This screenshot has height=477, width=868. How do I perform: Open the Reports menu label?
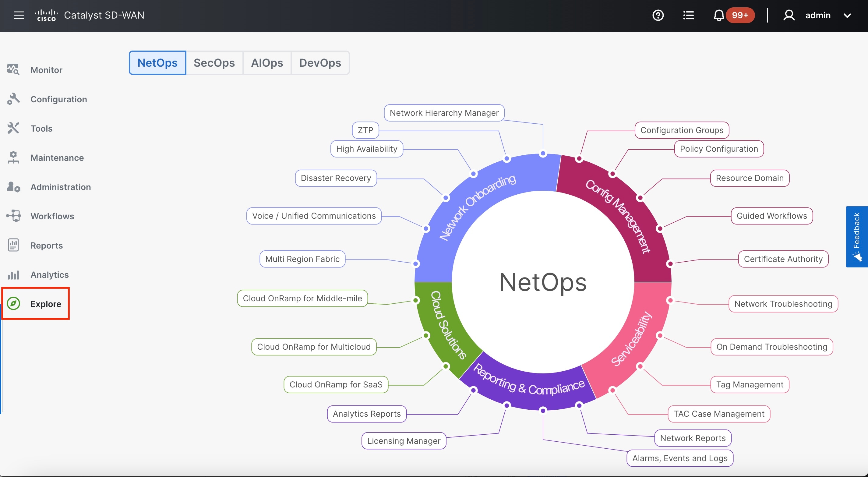coord(47,246)
